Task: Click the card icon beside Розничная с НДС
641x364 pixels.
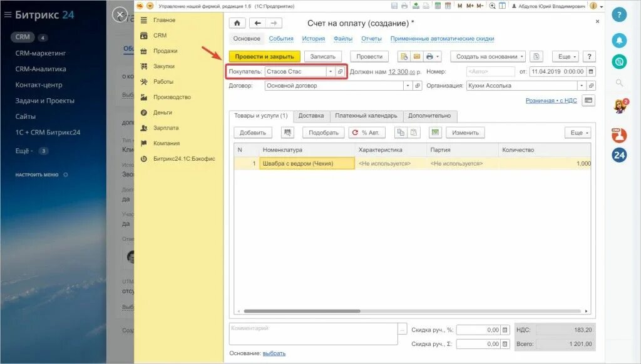Action: 588,101
